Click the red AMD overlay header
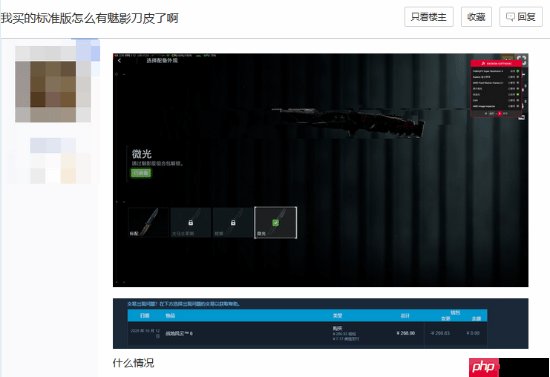This screenshot has width=550, height=377. click(496, 63)
